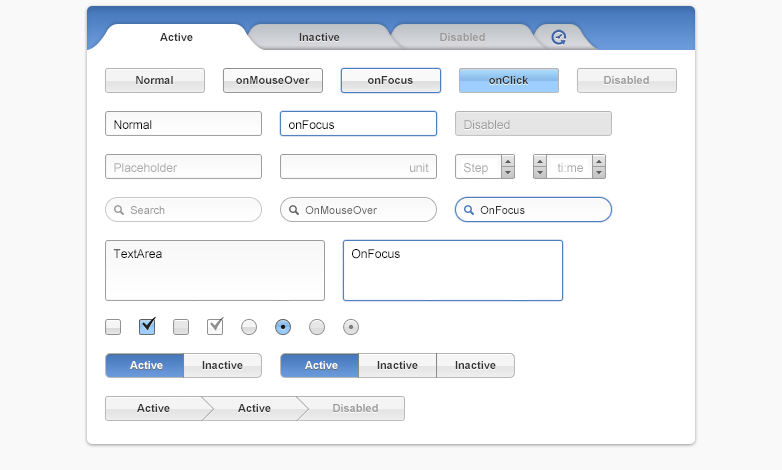Select last Inactive in three-segment toggle
Viewport: 782px width, 470px height.
coord(475,365)
